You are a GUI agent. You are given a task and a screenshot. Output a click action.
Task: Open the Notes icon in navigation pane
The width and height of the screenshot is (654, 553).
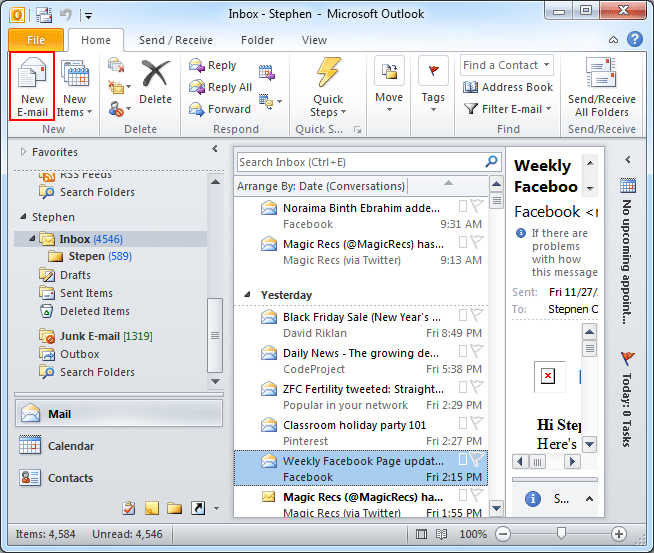coord(152,508)
